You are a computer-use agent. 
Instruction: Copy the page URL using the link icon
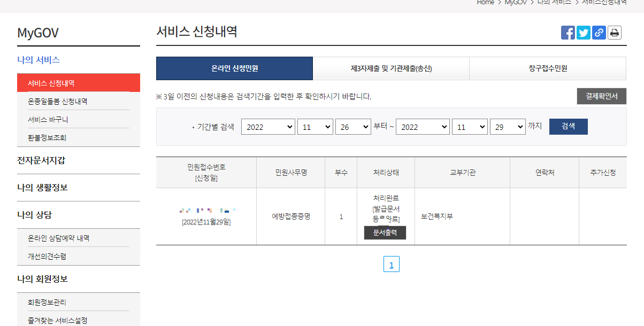point(599,32)
